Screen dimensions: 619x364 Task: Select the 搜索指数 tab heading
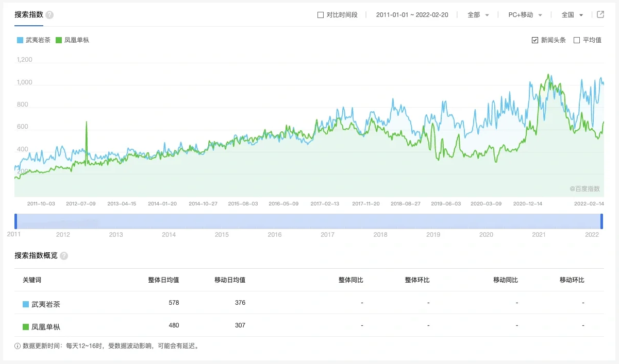point(29,15)
